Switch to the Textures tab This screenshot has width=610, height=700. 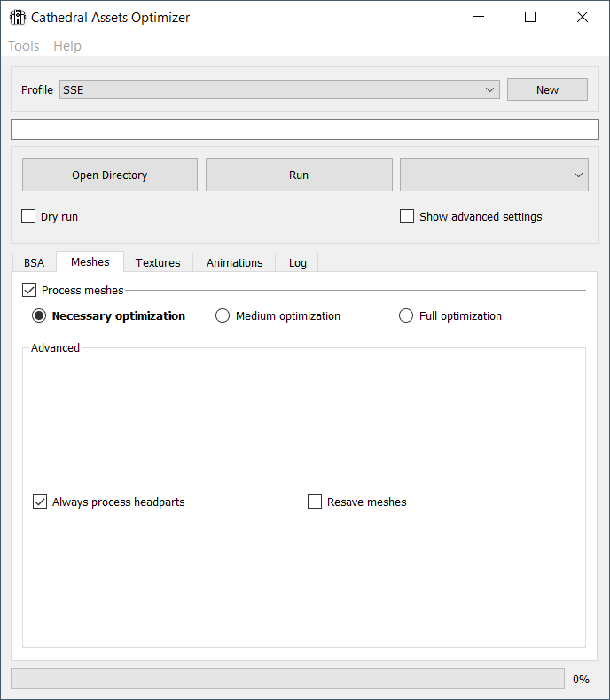158,262
